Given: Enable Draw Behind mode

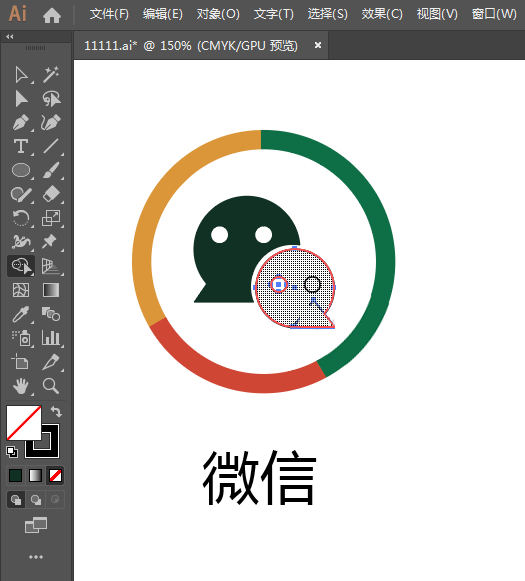Looking at the screenshot, I should point(36,500).
